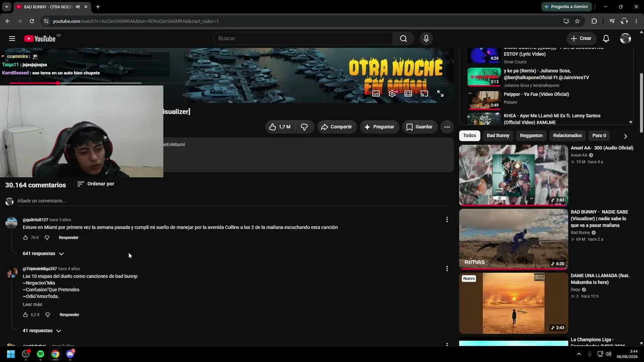Click Pregunta a Gemini button
644x362 pixels.
566,7
